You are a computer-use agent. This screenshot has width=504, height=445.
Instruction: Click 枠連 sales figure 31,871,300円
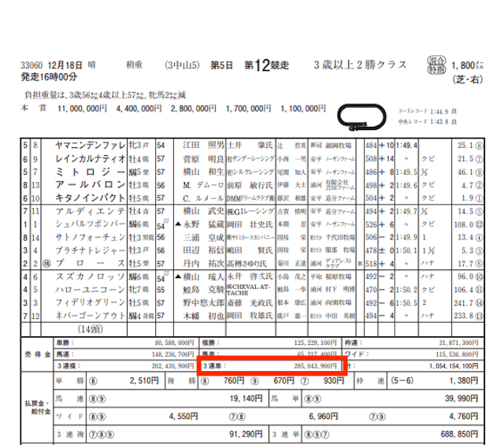click(x=458, y=343)
